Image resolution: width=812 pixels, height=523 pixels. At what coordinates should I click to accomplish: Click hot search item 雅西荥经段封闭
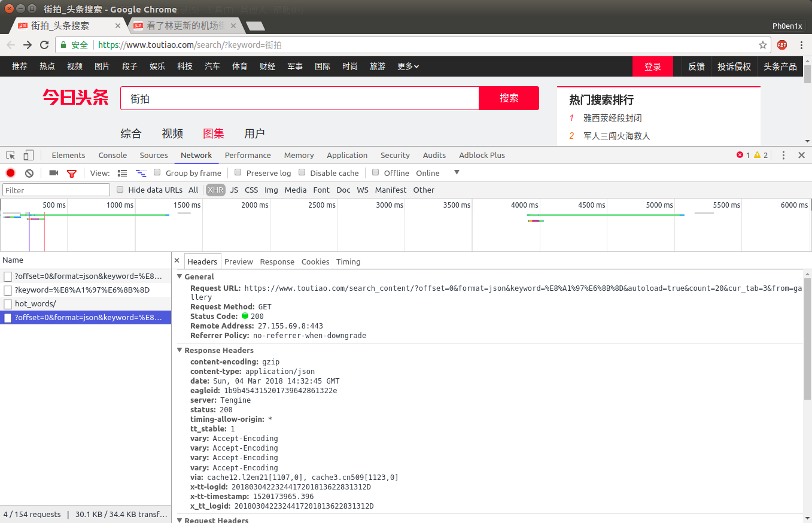613,118
